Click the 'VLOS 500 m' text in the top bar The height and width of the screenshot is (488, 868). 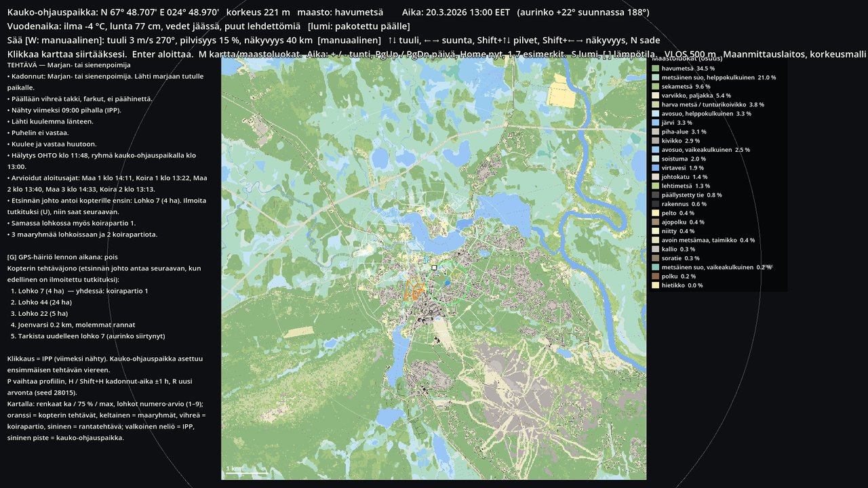690,54
